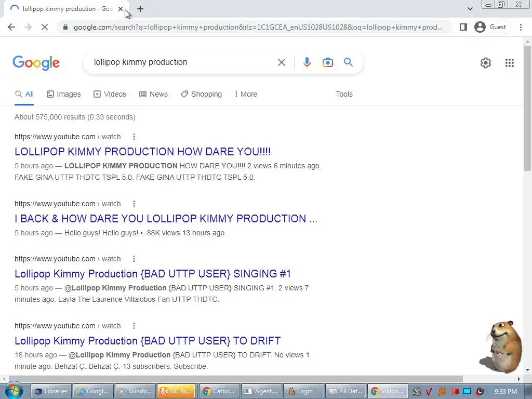This screenshot has width=532, height=399.
Task: Stop page loading with the X button
Action: 45,27
